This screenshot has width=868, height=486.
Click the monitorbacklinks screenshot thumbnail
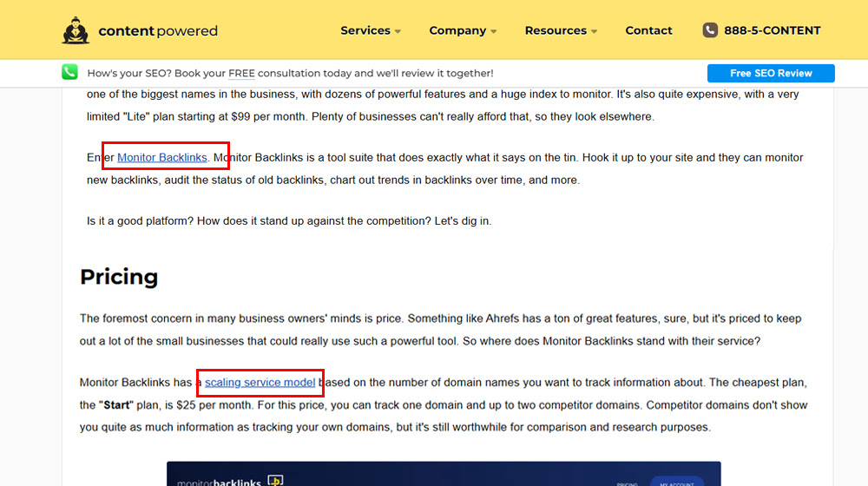coord(444,473)
